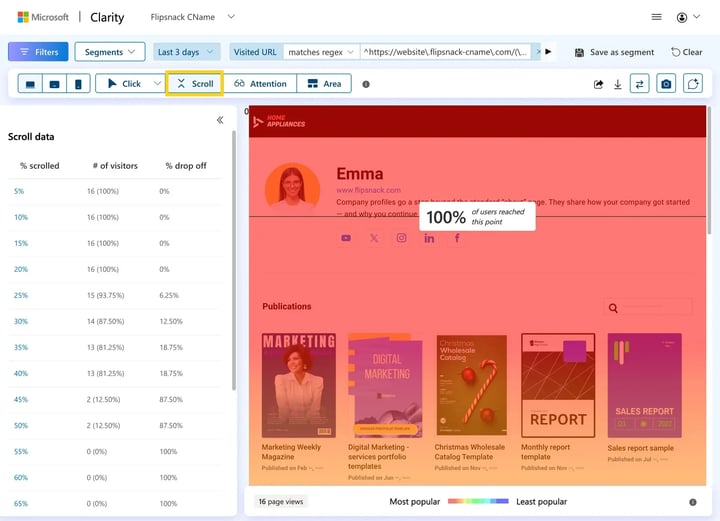Viewport: 720px width, 521px height.
Task: Click the Microsoft logo
Action: click(43, 17)
